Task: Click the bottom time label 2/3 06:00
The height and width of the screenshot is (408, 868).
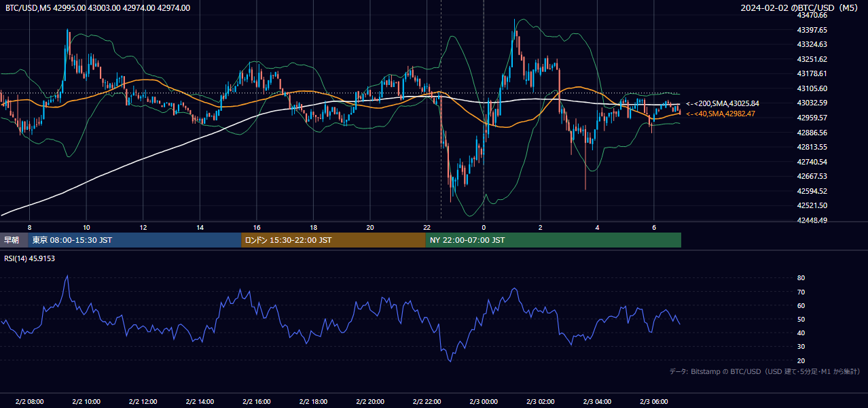Action: pyautogui.click(x=653, y=401)
